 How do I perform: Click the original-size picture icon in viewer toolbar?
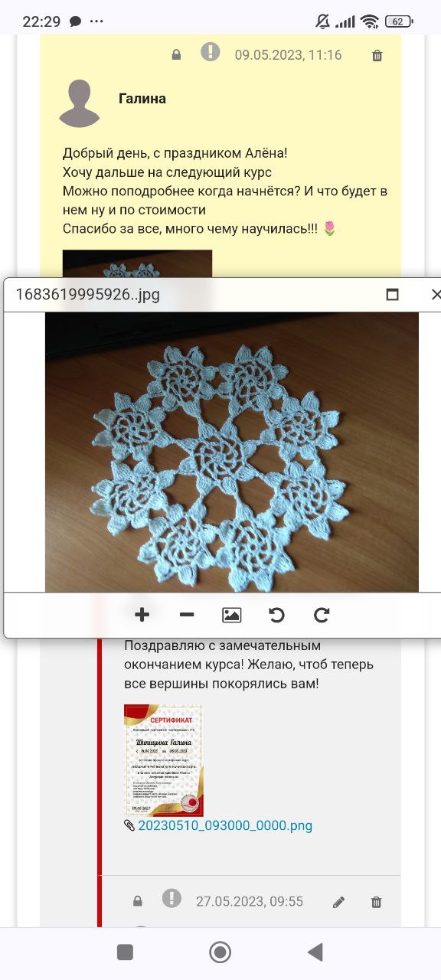[232, 615]
